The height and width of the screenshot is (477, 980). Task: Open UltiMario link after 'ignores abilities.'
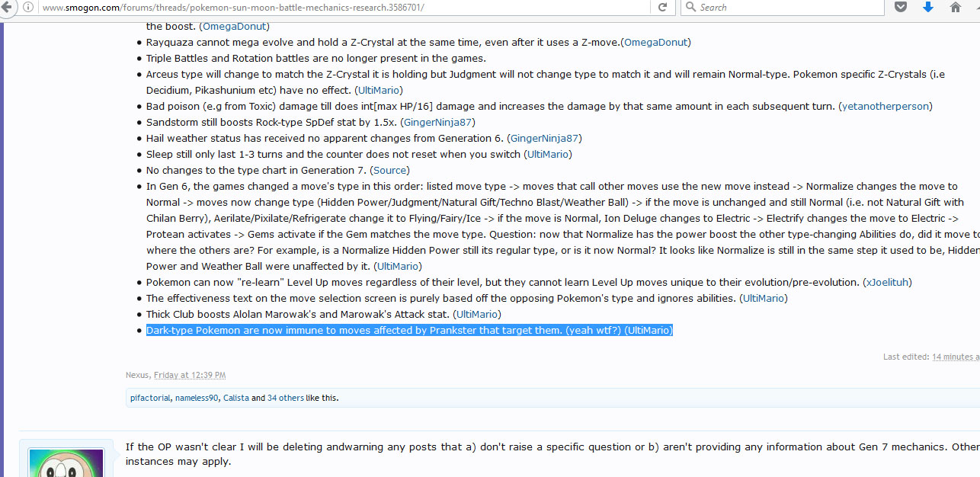764,298
